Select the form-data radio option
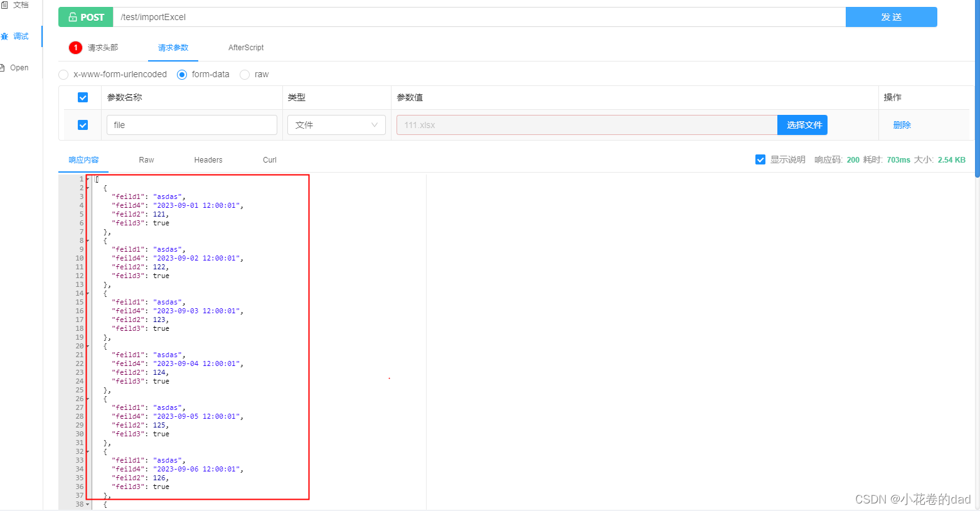The width and height of the screenshot is (980, 511). click(x=182, y=75)
